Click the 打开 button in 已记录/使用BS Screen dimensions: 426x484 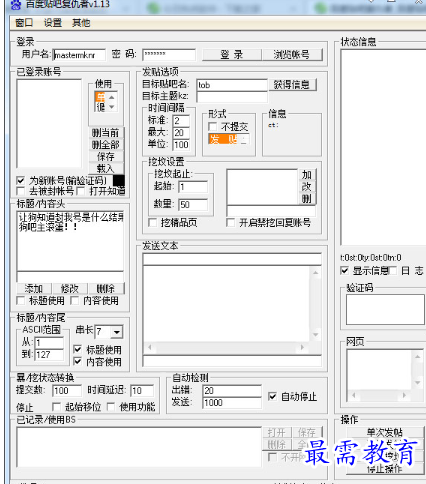pos(277,432)
